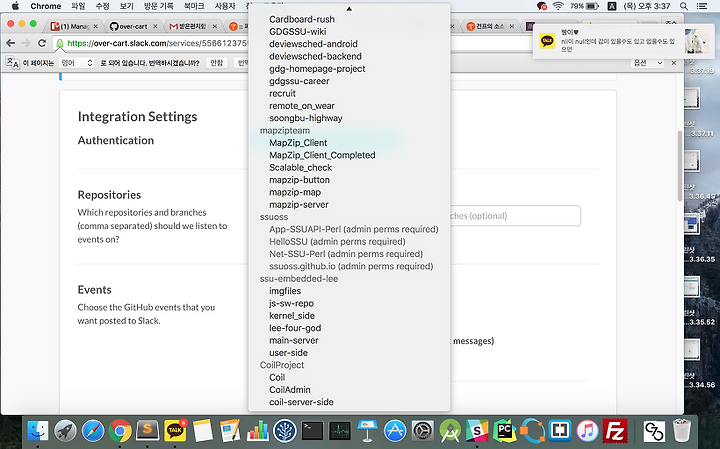The width and height of the screenshot is (720, 449).
Task: Open Safari compass icon in Dock
Action: 93,431
